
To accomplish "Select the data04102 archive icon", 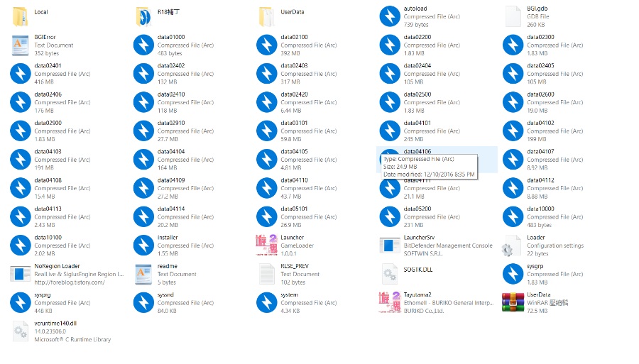I will 513,131.
